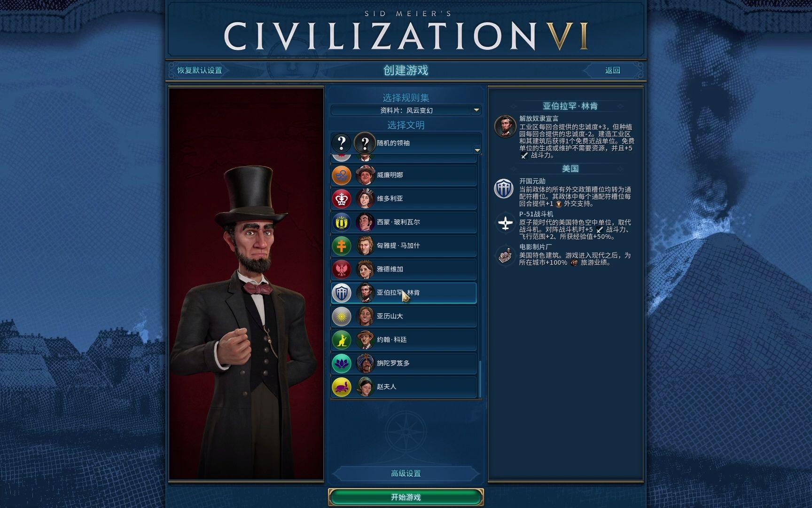Click Simón Bolívar's leader portrait
The width and height of the screenshot is (812, 508).
(365, 222)
